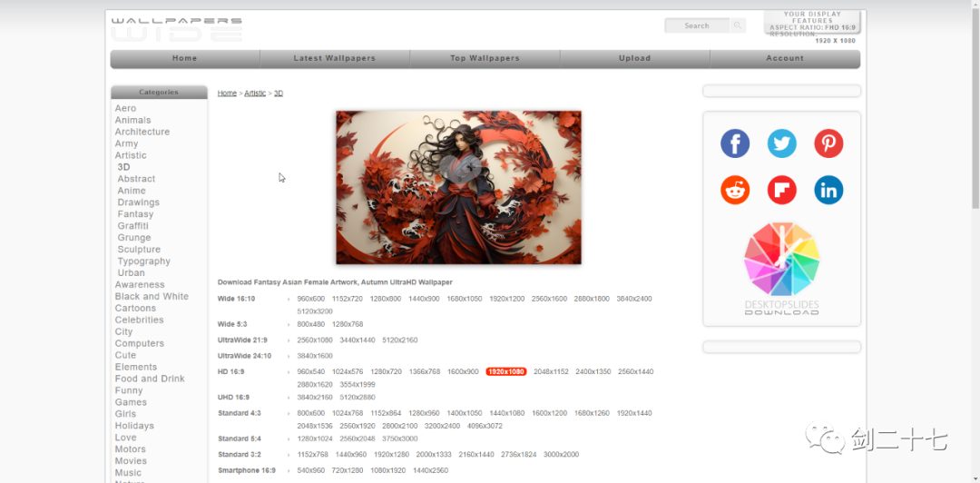This screenshot has height=483, width=980.
Task: Open the Sculpture subcategory
Action: coord(140,250)
